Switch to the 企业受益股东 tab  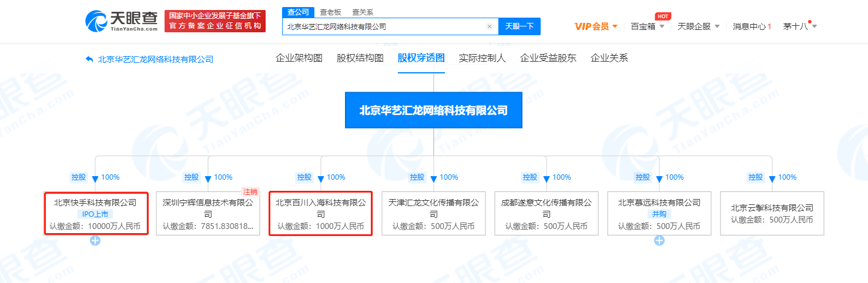click(x=548, y=58)
